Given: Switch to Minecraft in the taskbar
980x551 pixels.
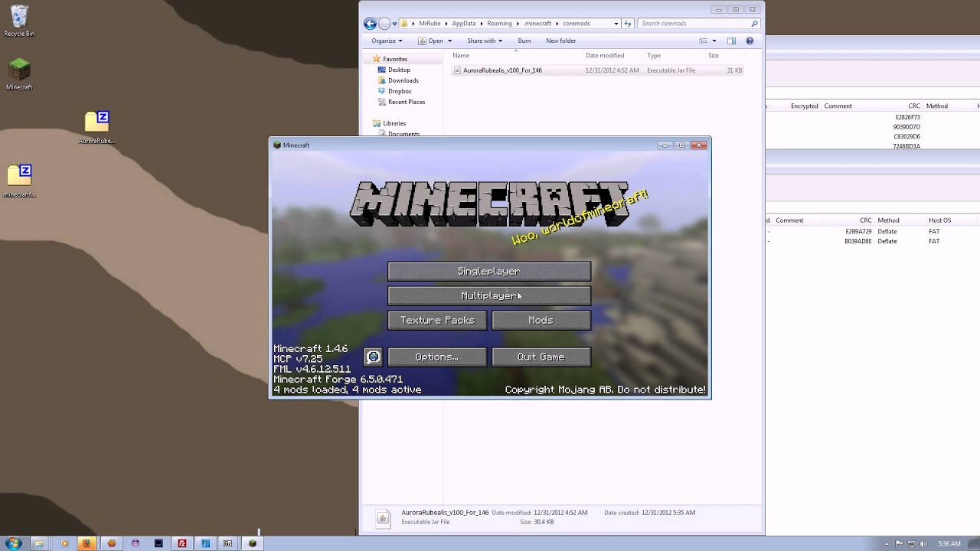Looking at the screenshot, I should pos(252,543).
